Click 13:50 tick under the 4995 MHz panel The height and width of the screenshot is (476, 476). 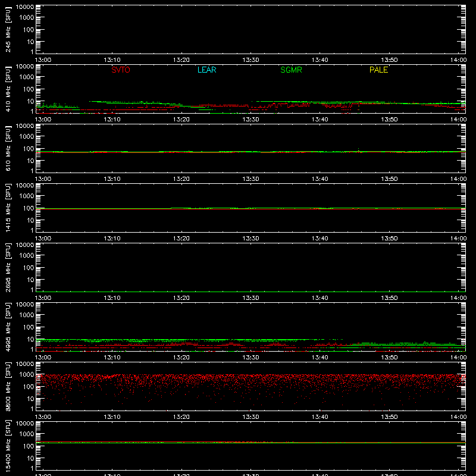pos(389,358)
